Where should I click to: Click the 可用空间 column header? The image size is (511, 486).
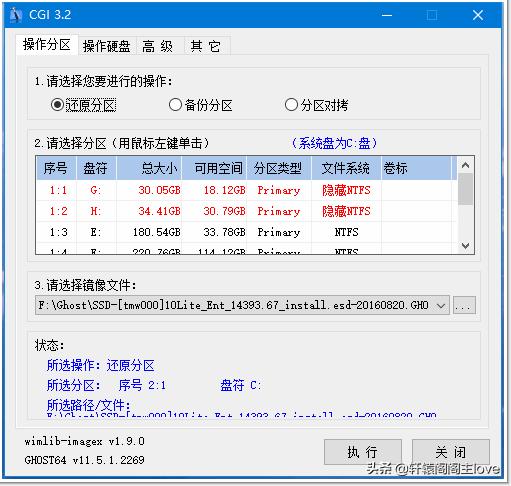tap(214, 168)
